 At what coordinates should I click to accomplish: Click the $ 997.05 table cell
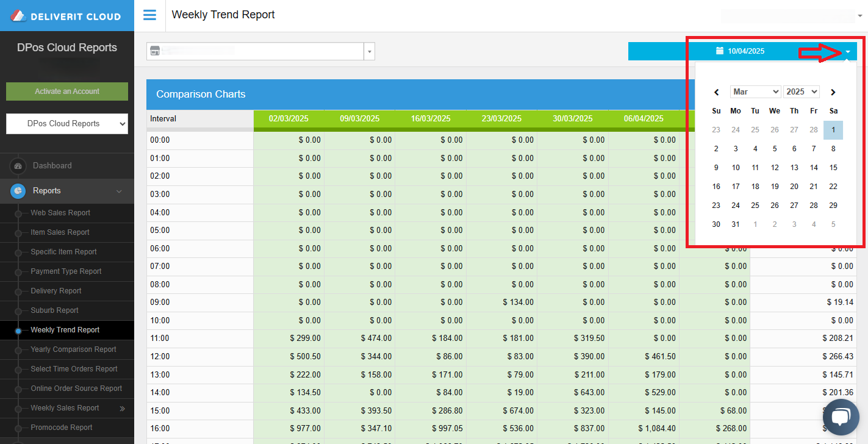431,429
